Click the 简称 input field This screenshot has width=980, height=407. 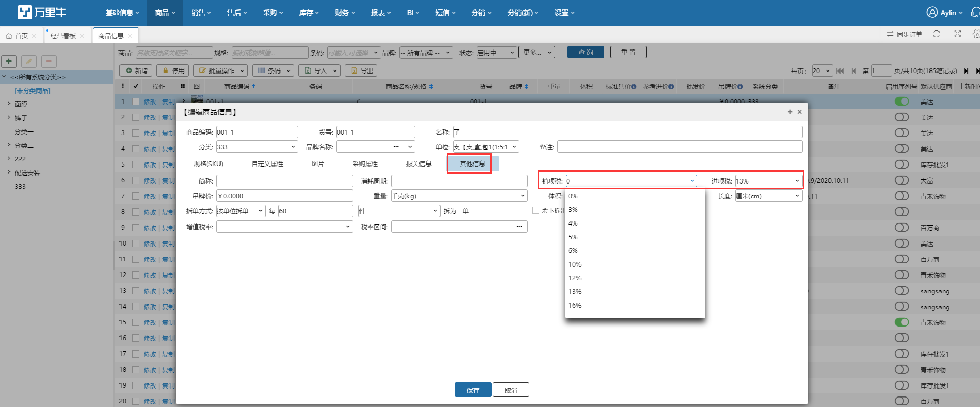point(284,181)
